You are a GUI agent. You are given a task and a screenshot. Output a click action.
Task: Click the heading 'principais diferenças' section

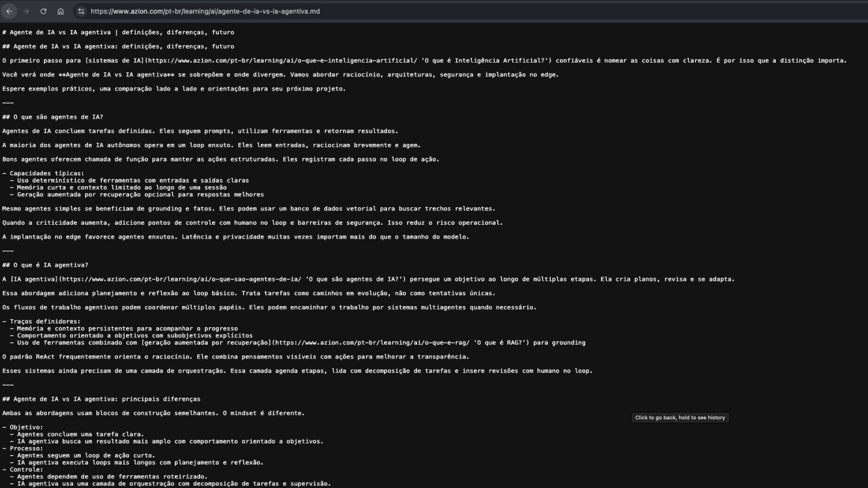[x=101, y=399]
